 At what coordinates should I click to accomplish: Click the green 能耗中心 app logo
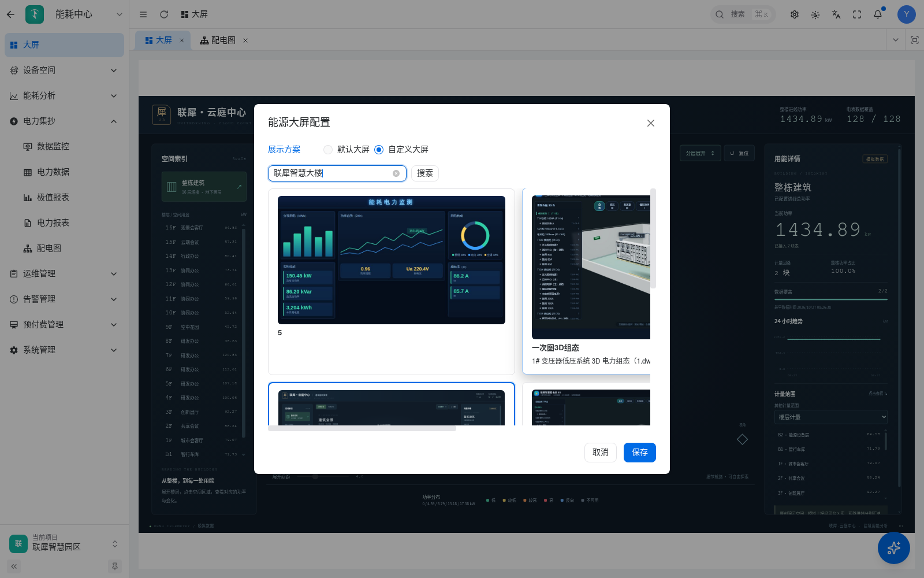[35, 14]
